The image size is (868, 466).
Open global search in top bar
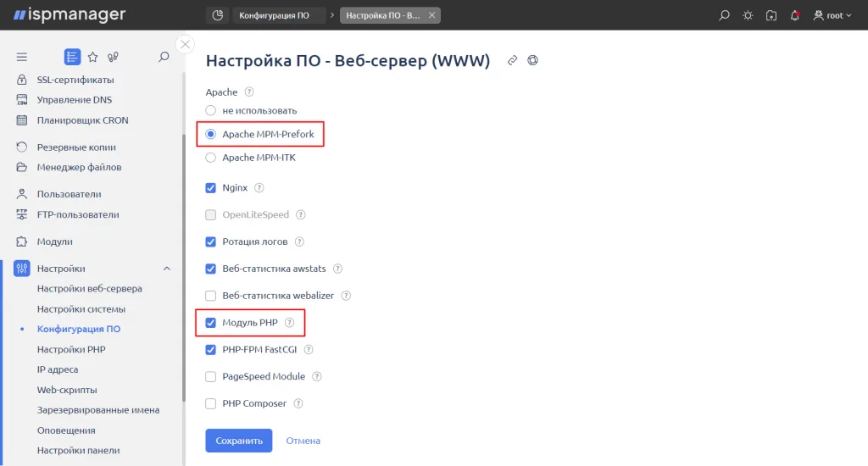point(724,15)
